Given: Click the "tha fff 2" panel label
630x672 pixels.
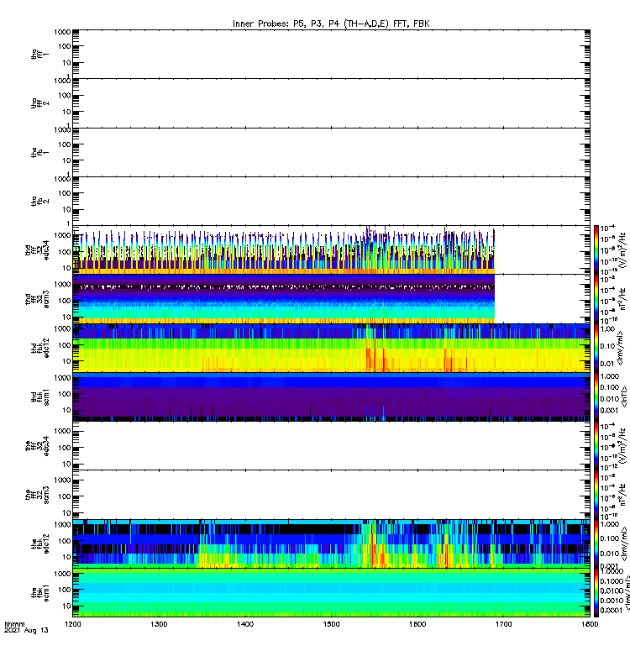Looking at the screenshot, I should [x=39, y=102].
